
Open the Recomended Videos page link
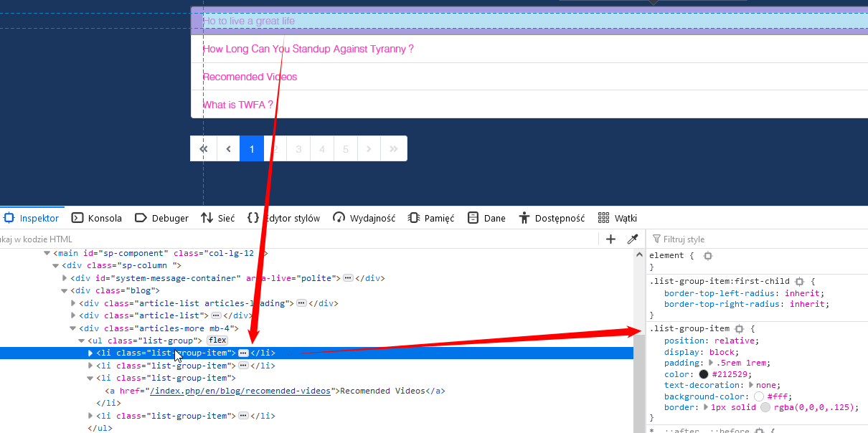point(250,77)
